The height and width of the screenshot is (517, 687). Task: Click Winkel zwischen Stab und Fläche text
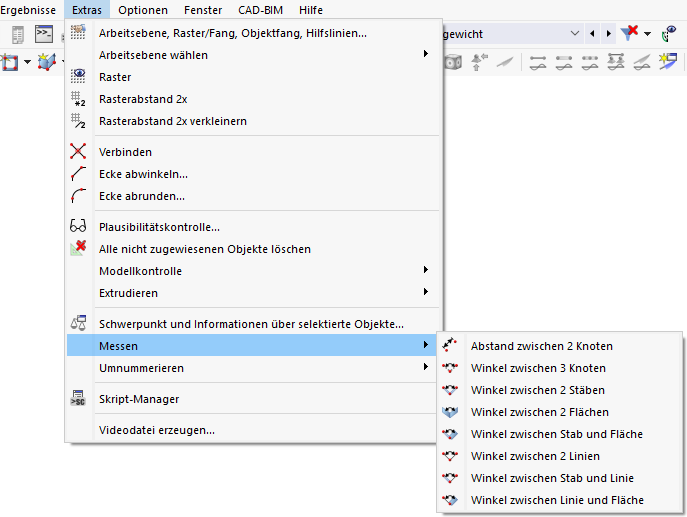(556, 434)
